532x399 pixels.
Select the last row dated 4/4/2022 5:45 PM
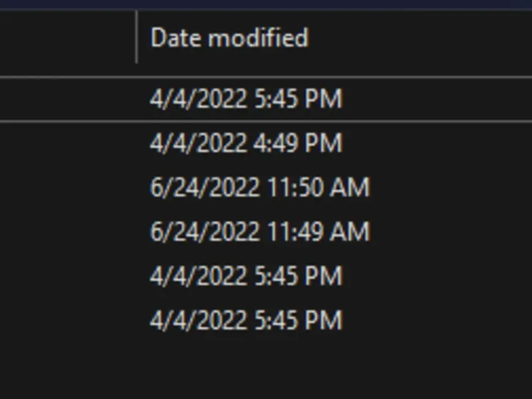(245, 321)
